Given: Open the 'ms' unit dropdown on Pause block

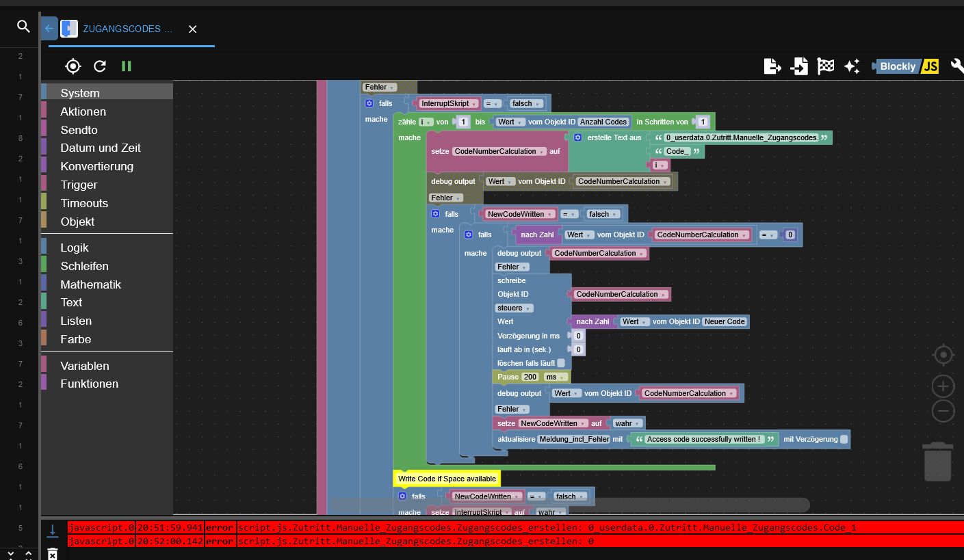Looking at the screenshot, I should tap(555, 377).
